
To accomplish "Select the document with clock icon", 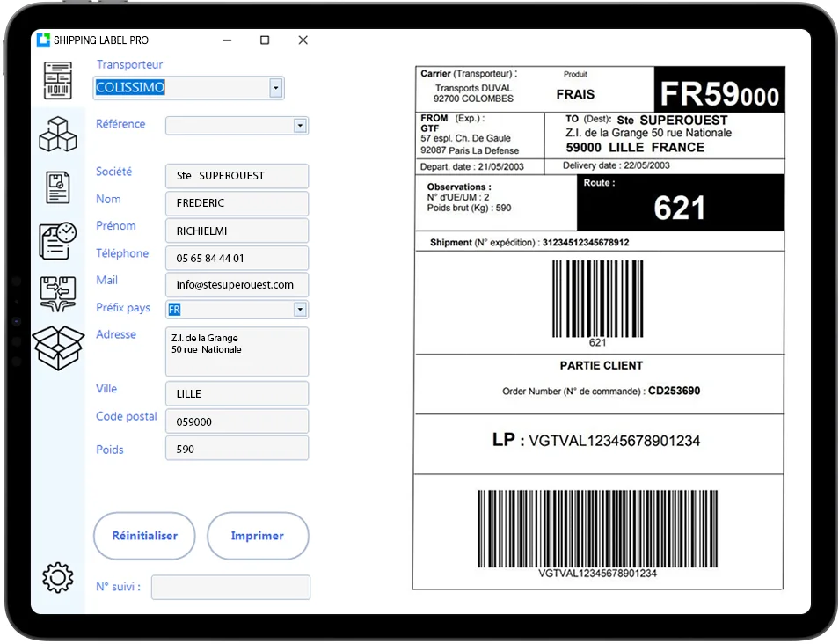I will [x=58, y=240].
